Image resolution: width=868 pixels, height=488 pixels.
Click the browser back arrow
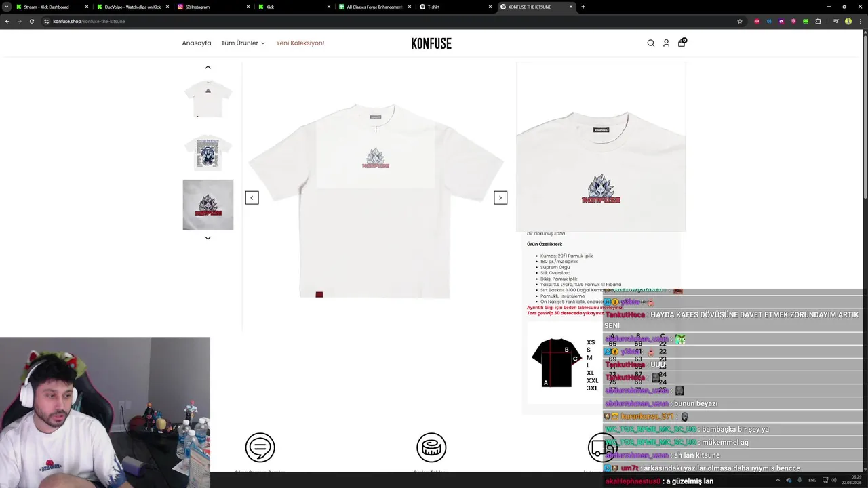(7, 21)
